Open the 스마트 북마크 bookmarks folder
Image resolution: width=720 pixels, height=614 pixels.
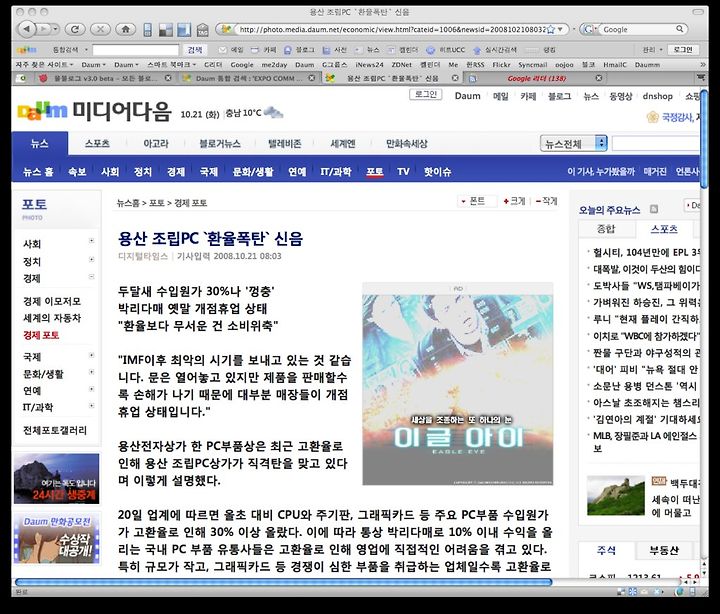pyautogui.click(x=172, y=65)
